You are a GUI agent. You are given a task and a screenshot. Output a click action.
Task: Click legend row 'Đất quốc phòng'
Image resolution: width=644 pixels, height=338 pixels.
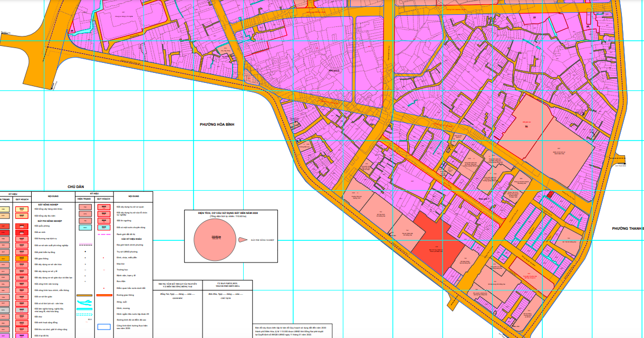pos(42,226)
